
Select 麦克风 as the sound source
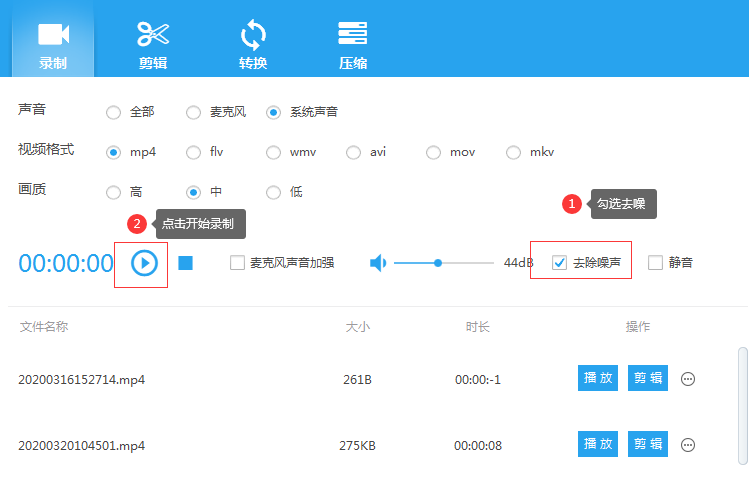click(194, 112)
